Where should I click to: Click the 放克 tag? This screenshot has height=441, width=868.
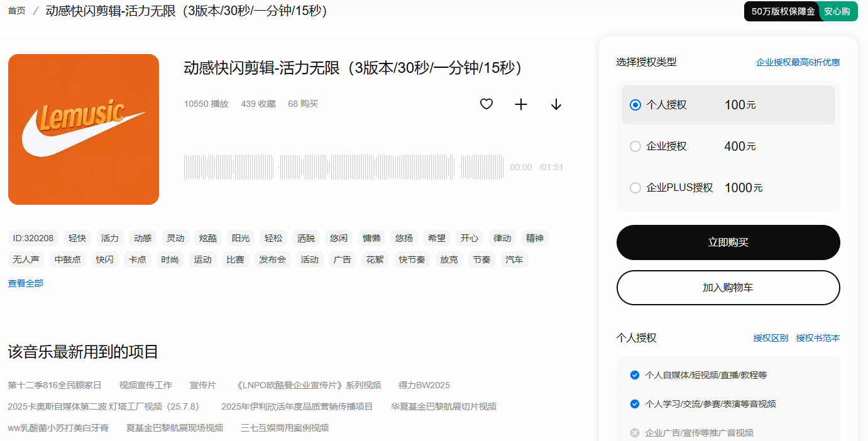pyautogui.click(x=449, y=259)
